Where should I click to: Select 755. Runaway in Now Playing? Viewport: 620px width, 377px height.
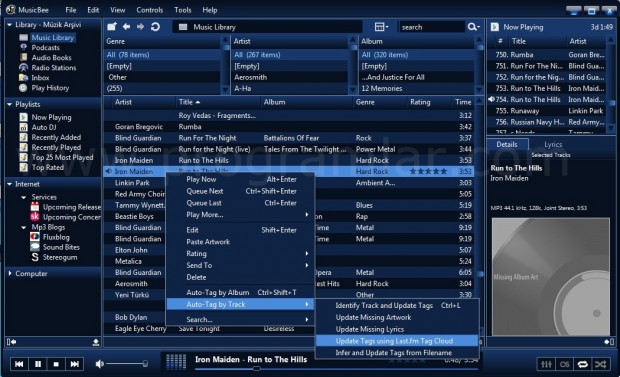tap(549, 111)
